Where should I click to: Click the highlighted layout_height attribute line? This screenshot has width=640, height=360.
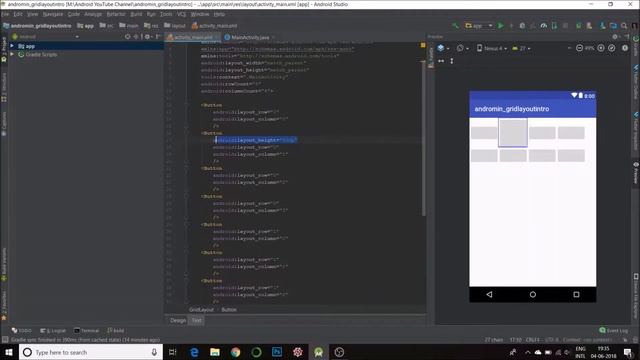coord(256,140)
